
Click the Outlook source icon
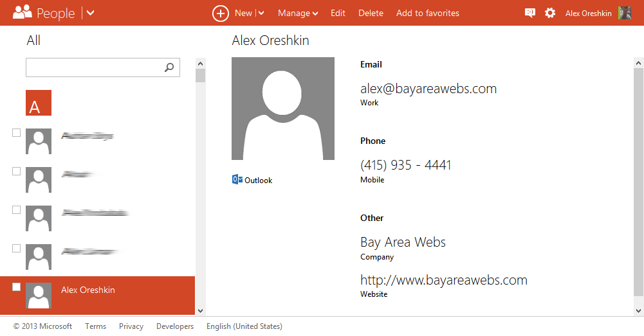click(237, 179)
